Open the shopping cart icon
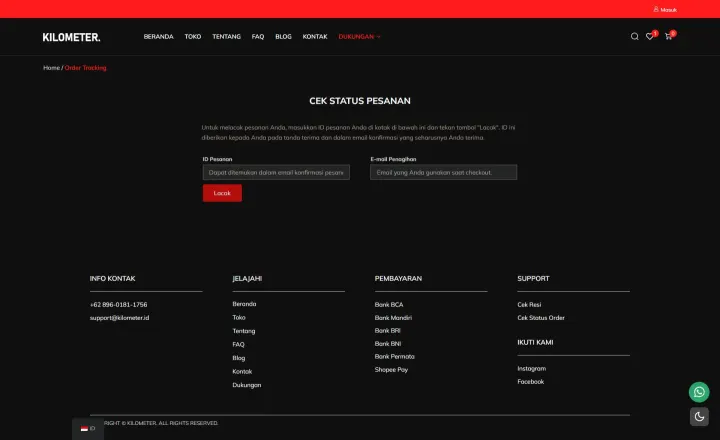This screenshot has height=440, width=720. 668,36
